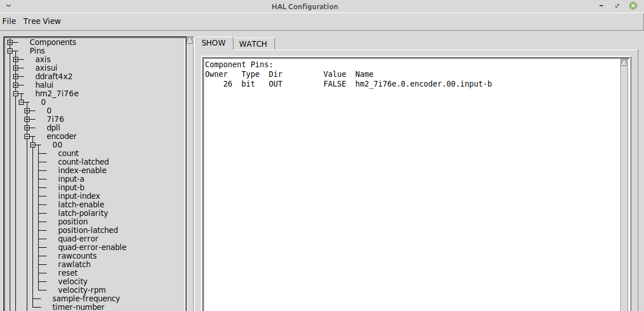Open the Tree View menu
The height and width of the screenshot is (311, 644).
pyautogui.click(x=42, y=21)
